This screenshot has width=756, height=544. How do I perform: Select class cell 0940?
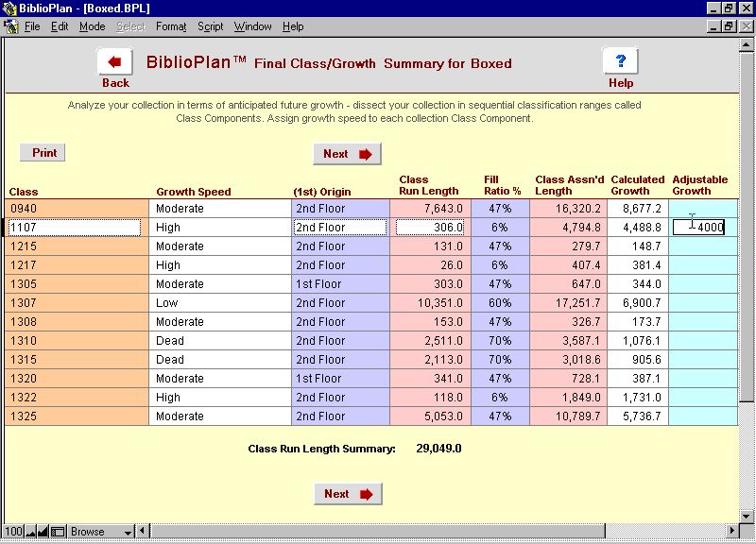[x=77, y=209]
